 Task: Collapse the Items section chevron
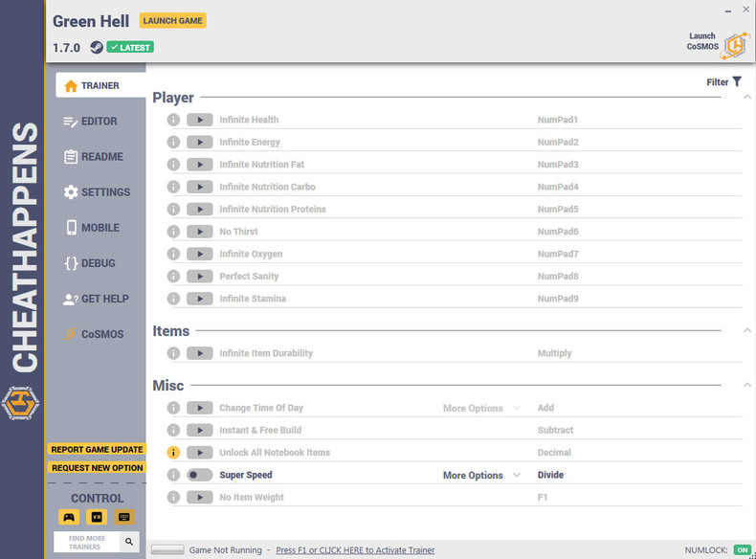(746, 330)
